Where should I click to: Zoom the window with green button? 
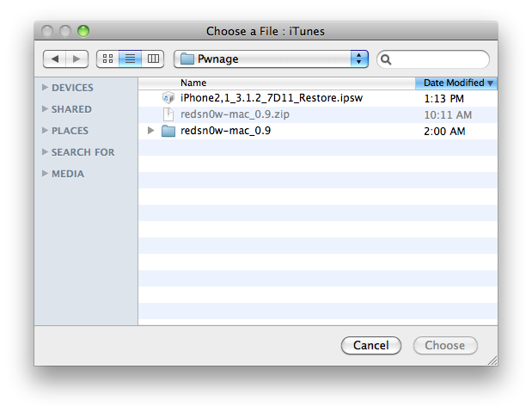(83, 31)
